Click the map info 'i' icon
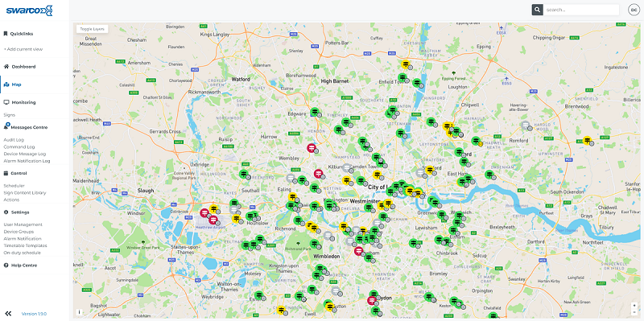644x321 pixels. pos(79,312)
